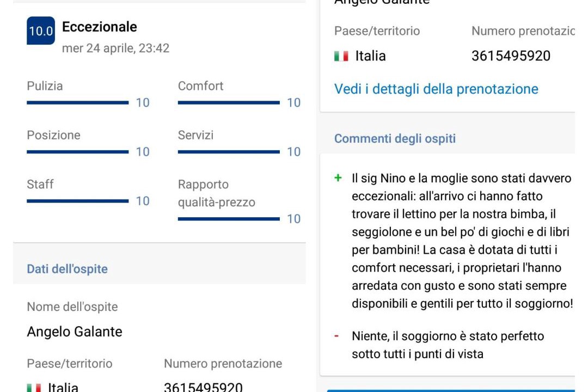Click the "Commenti degli ospiti" section header
The image size is (588, 392).
pyautogui.click(x=395, y=138)
